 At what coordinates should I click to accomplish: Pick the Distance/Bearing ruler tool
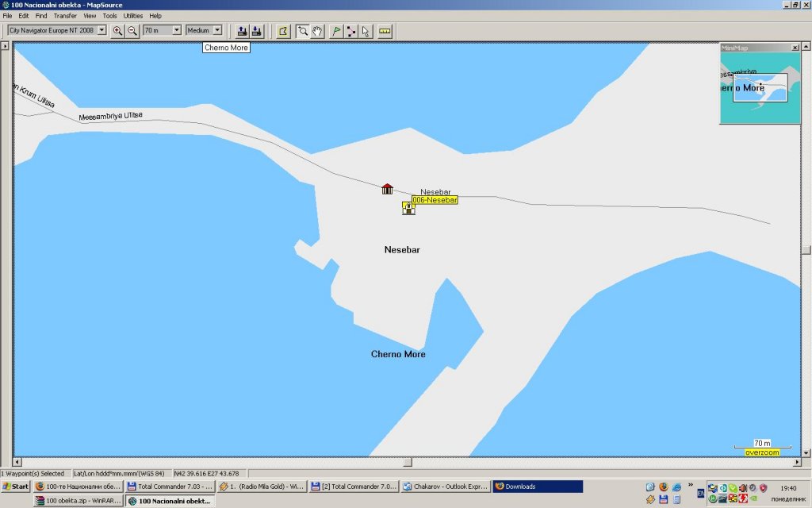(385, 31)
